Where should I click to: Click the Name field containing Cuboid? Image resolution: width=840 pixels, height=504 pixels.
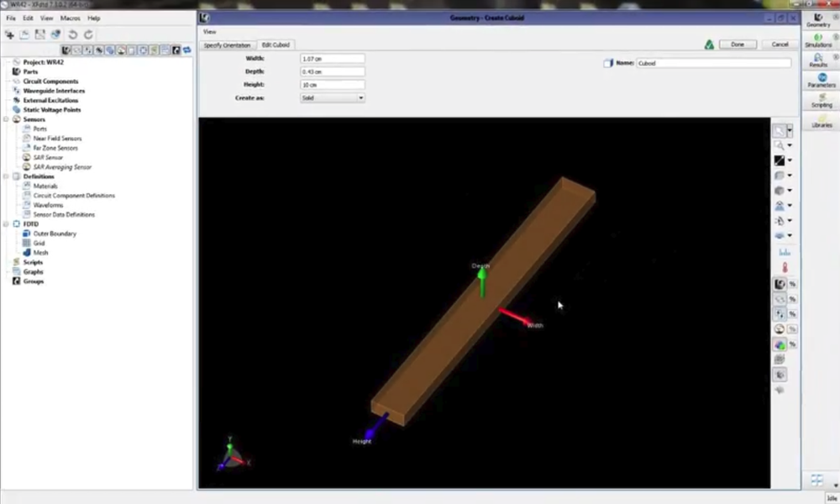point(713,63)
